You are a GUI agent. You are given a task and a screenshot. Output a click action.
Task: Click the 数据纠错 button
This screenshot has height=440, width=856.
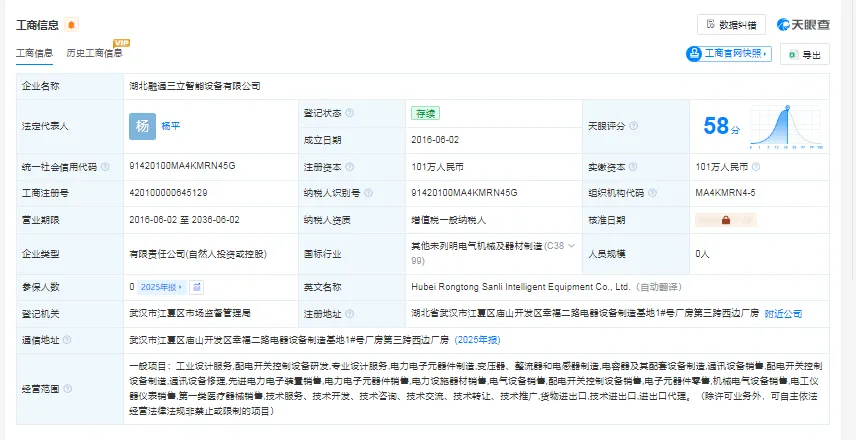[x=731, y=25]
